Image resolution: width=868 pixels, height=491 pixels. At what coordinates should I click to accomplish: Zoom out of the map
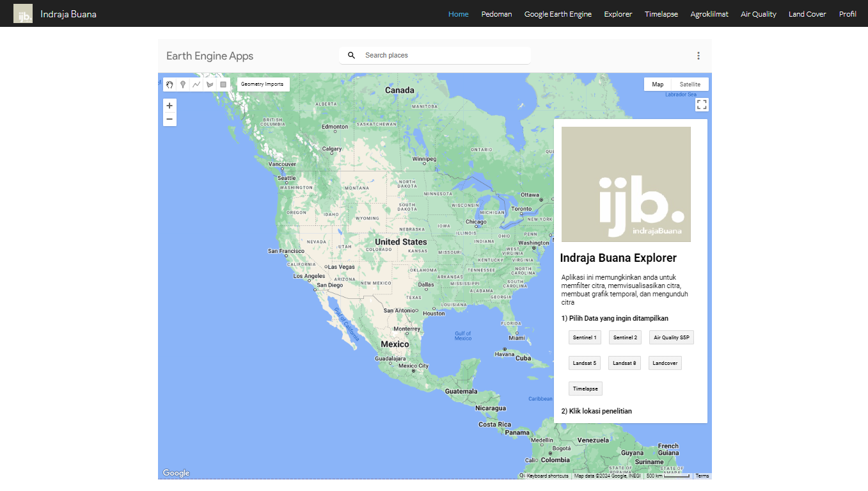point(170,119)
